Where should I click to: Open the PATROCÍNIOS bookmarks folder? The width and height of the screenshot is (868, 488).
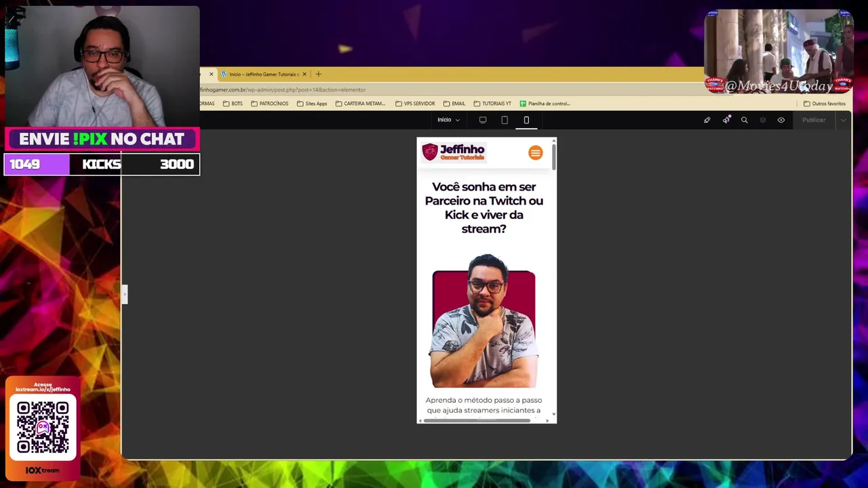(269, 104)
